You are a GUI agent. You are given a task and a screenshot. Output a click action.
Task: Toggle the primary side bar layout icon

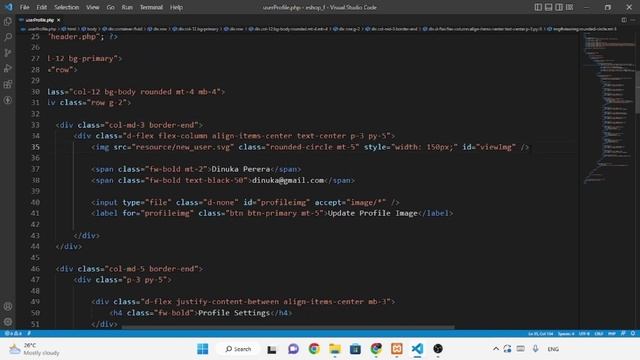click(x=538, y=7)
